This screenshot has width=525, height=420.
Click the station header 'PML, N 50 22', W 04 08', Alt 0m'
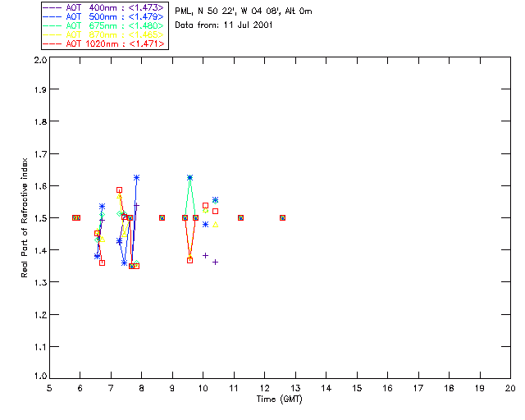[244, 11]
